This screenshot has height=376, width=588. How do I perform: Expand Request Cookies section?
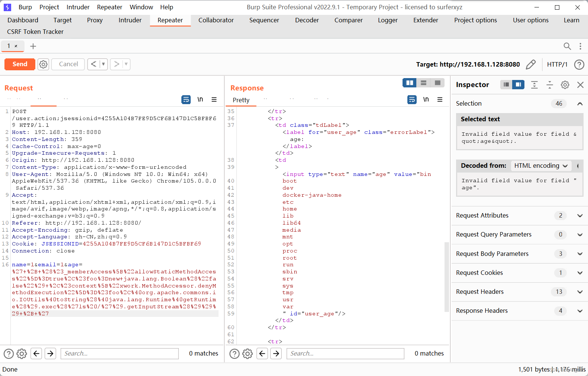point(580,273)
